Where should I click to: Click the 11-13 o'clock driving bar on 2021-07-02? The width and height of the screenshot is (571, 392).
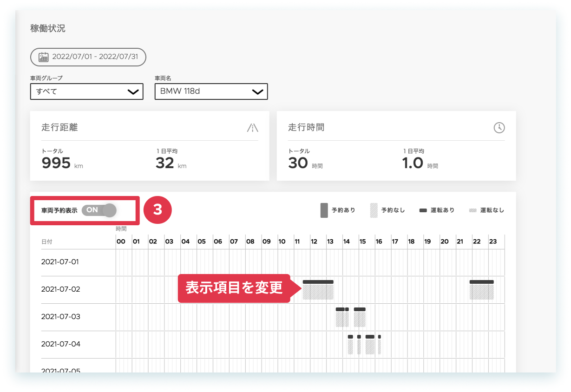click(318, 282)
